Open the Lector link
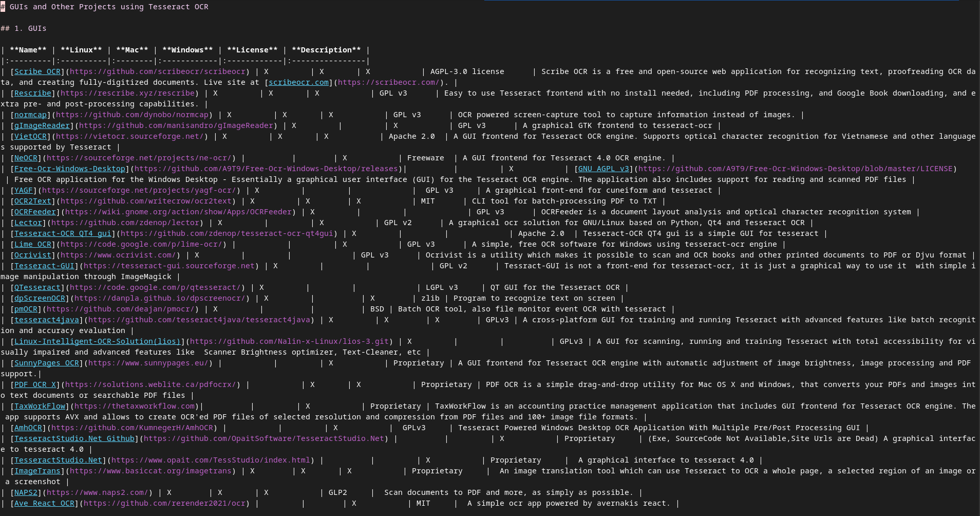This screenshot has width=980, height=516. pos(28,223)
